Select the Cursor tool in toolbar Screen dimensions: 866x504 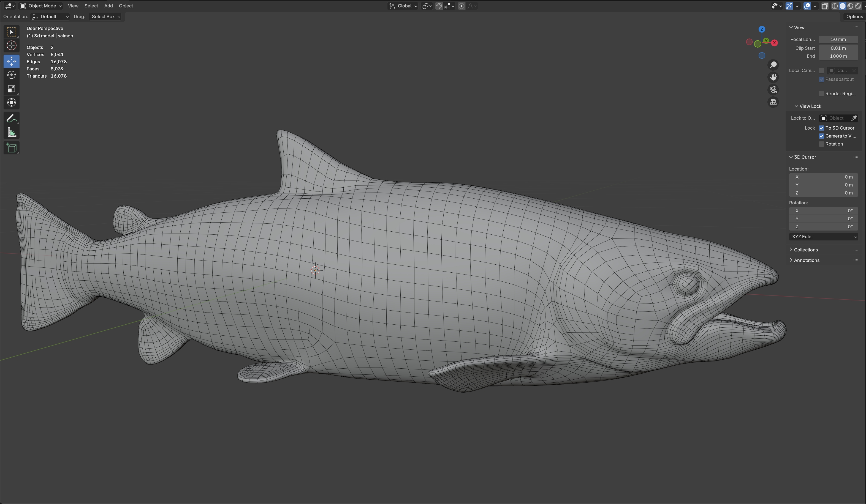click(x=11, y=46)
